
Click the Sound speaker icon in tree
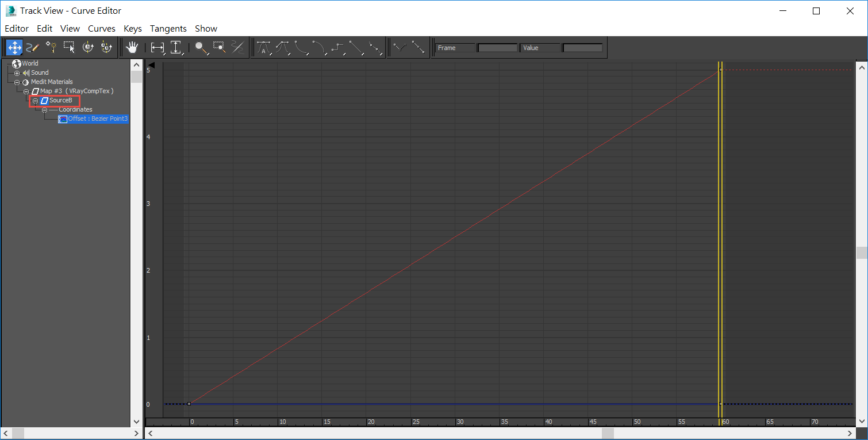(x=26, y=73)
